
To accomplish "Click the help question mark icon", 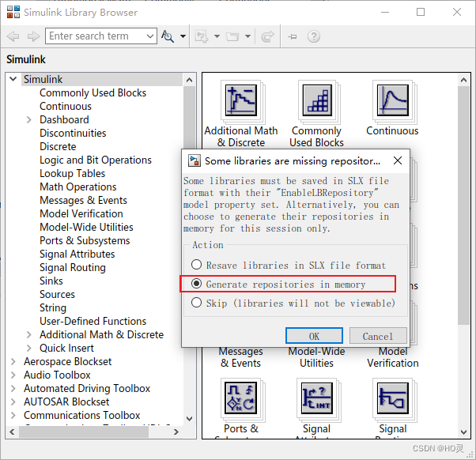I will point(314,36).
